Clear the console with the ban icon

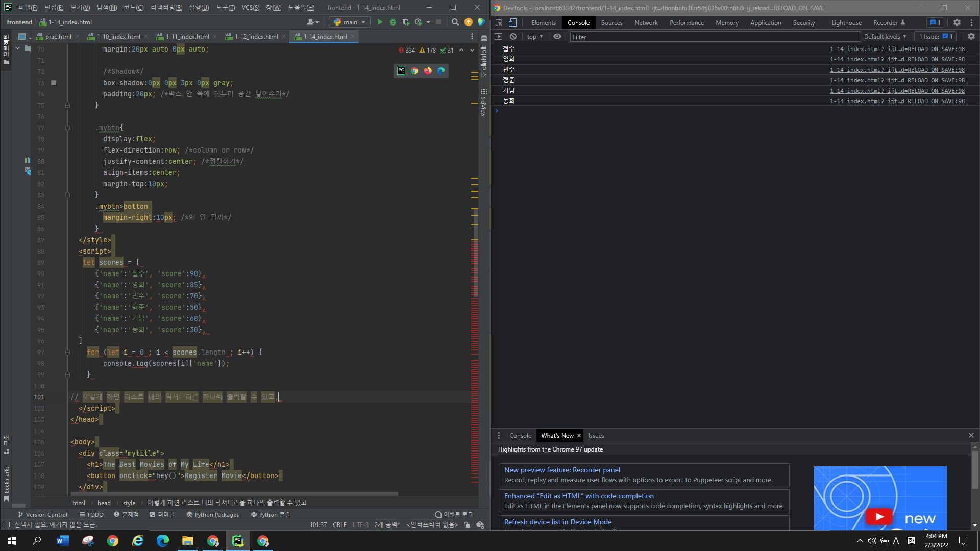(513, 37)
